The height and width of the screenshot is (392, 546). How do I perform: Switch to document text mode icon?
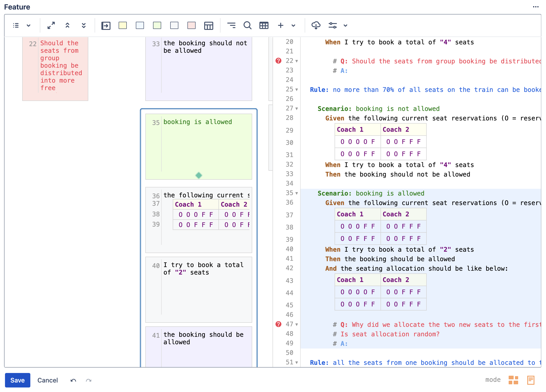point(531,380)
